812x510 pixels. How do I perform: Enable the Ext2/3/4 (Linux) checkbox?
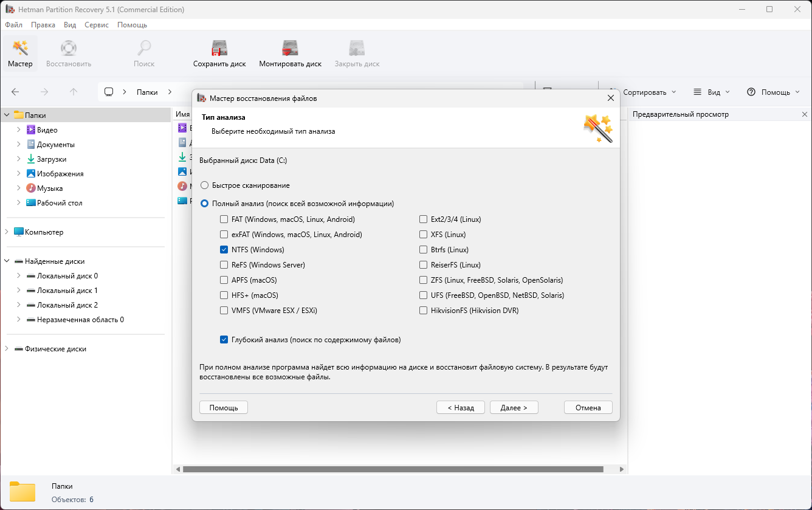(424, 219)
